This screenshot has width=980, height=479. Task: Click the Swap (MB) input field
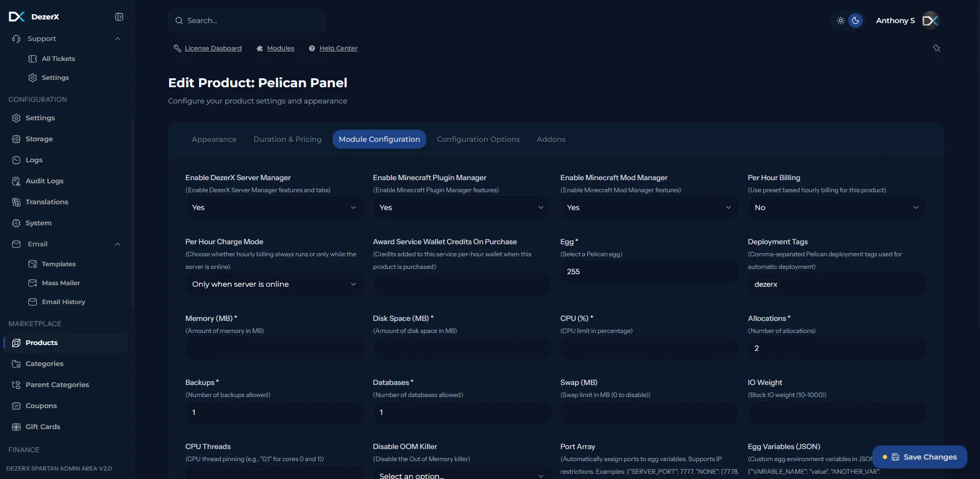[x=650, y=412]
